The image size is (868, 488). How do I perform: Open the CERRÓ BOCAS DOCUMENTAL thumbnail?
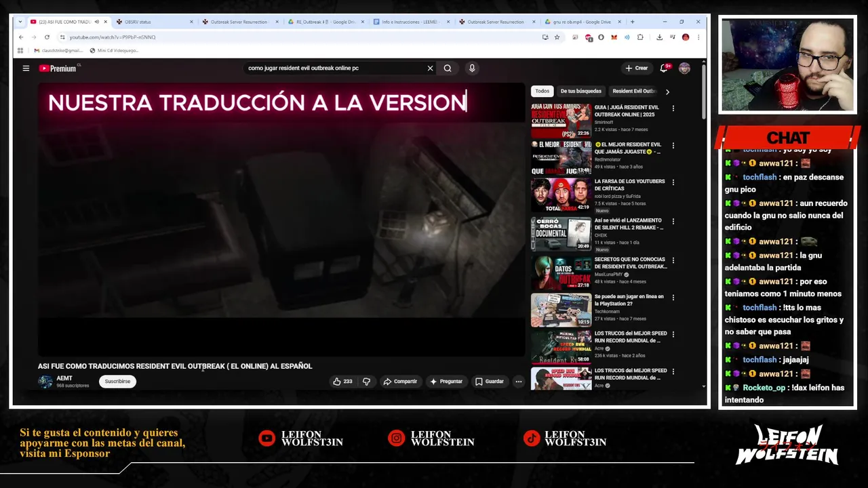tap(561, 234)
